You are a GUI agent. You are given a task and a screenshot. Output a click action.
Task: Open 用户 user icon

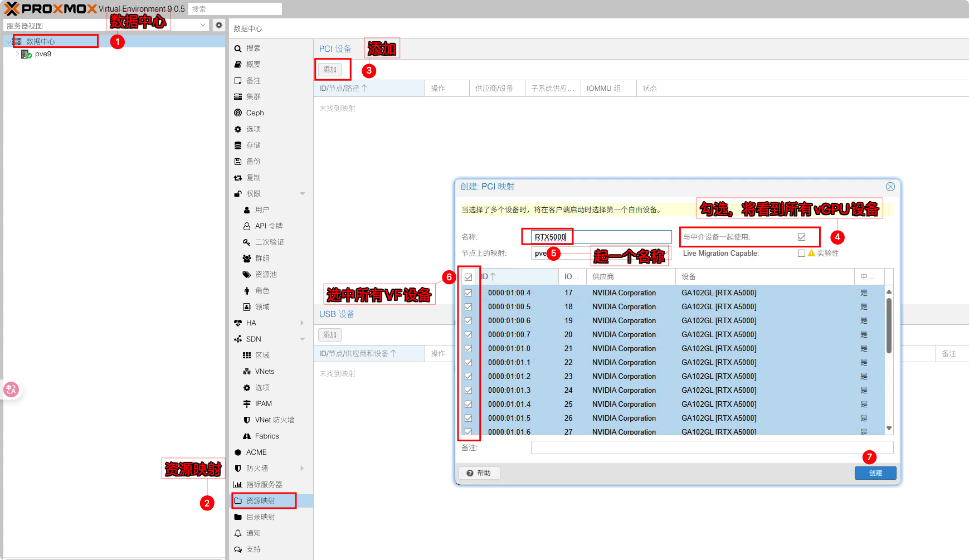(247, 210)
